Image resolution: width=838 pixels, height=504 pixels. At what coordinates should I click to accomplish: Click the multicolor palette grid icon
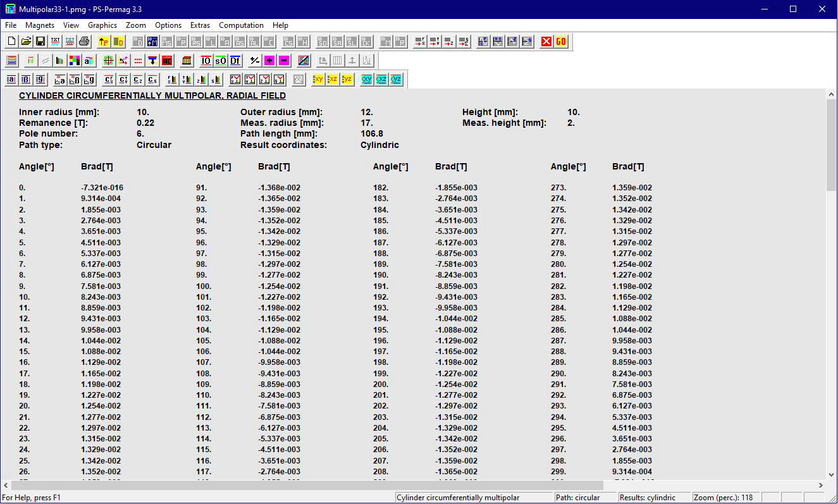point(74,61)
